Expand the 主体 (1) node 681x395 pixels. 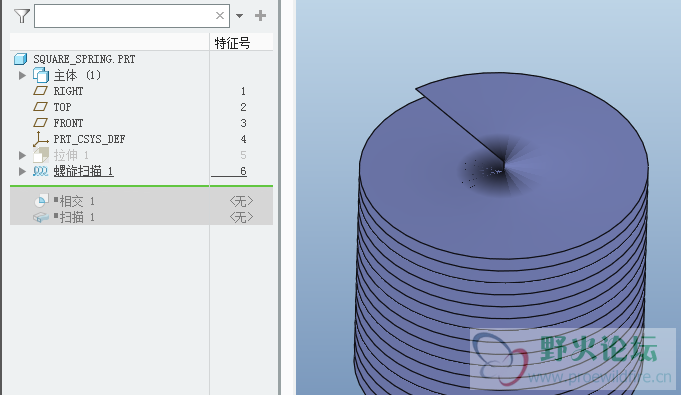click(22, 75)
